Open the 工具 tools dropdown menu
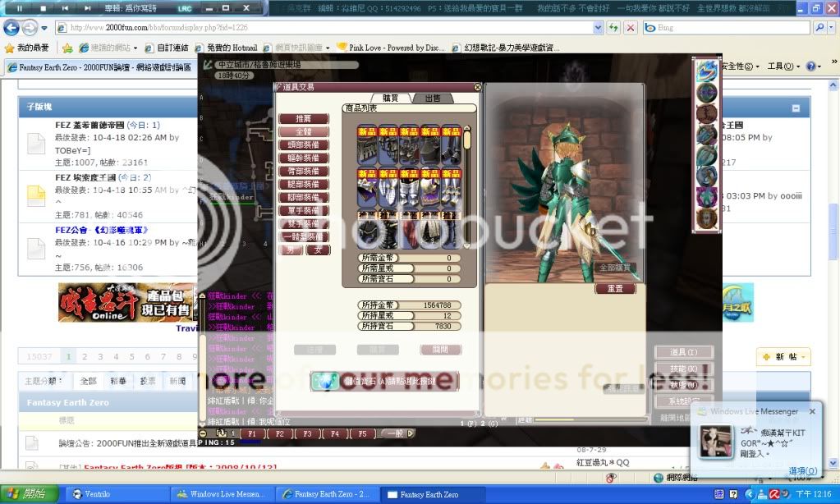840x504 pixels. [780, 66]
